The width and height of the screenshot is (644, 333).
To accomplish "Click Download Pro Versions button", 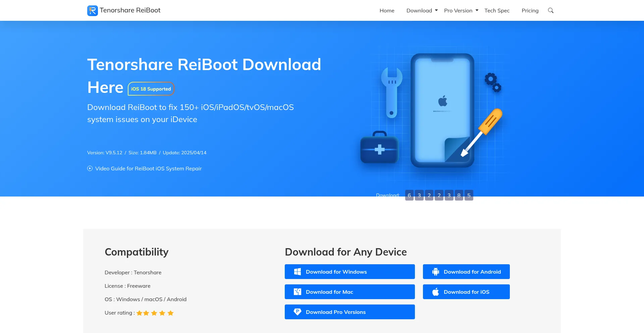I will [350, 312].
